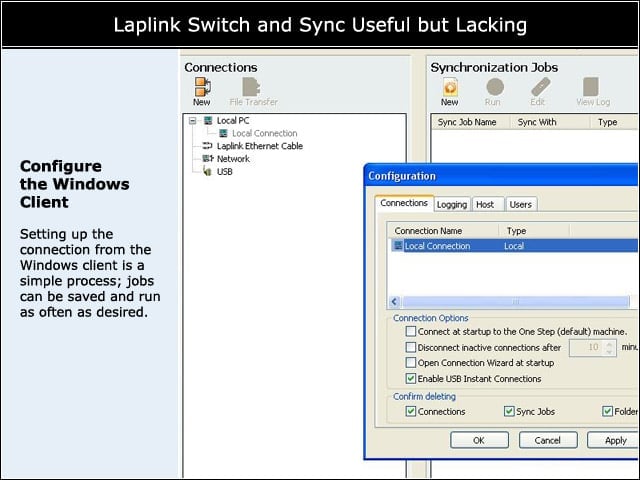Click the inactive minutes value field
Screen dimensions: 640x480
point(587,347)
